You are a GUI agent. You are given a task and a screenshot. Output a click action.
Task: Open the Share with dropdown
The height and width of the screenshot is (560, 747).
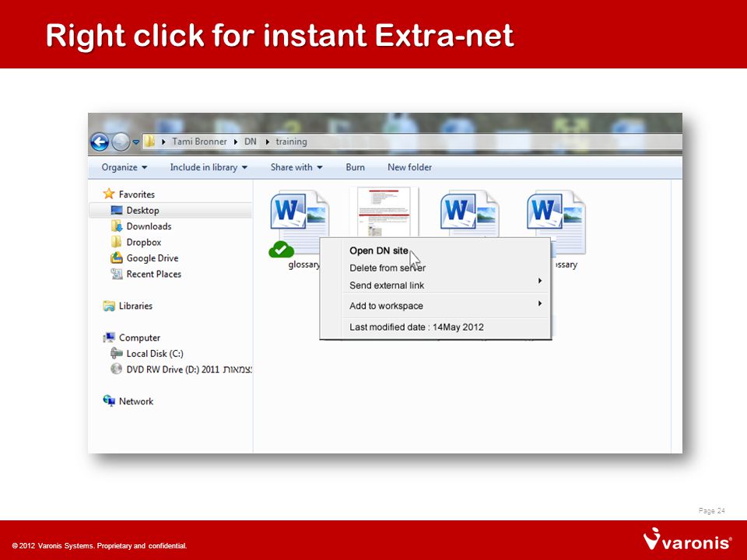click(x=296, y=167)
